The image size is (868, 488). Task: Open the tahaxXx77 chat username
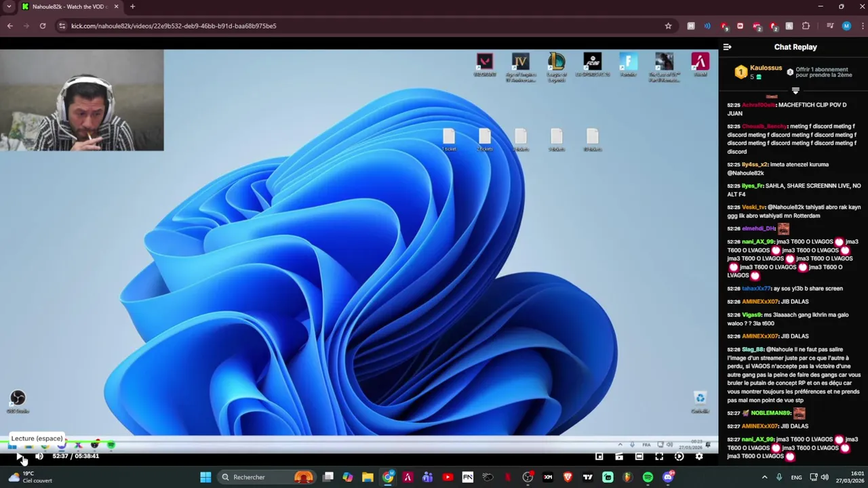click(756, 288)
